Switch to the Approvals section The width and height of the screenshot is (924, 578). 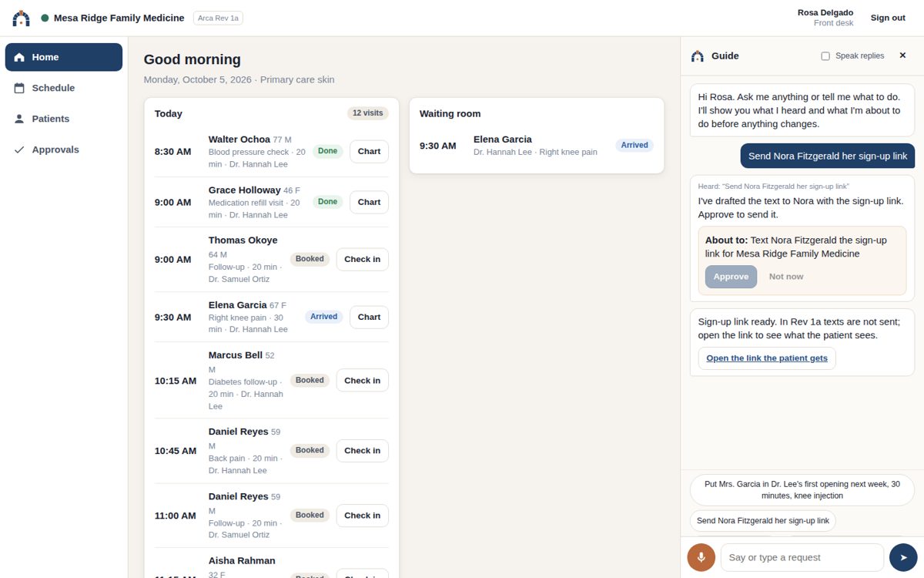pos(64,150)
